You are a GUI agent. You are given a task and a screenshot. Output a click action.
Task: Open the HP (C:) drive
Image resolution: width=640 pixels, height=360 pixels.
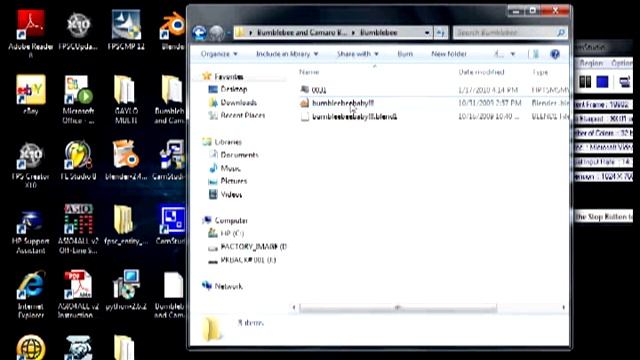(x=232, y=233)
